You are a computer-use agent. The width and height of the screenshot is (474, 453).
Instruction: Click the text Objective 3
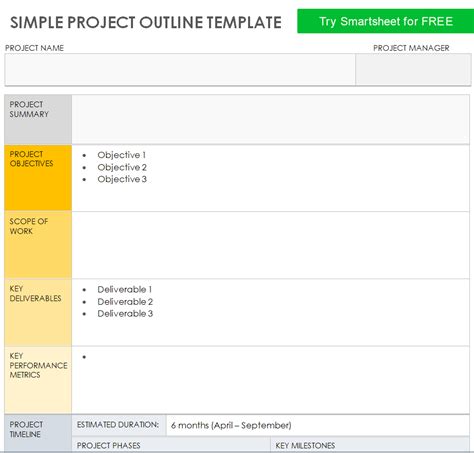pyautogui.click(x=122, y=179)
